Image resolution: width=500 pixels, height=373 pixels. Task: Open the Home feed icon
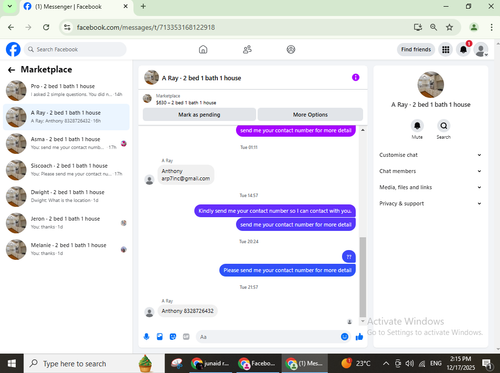pos(203,50)
